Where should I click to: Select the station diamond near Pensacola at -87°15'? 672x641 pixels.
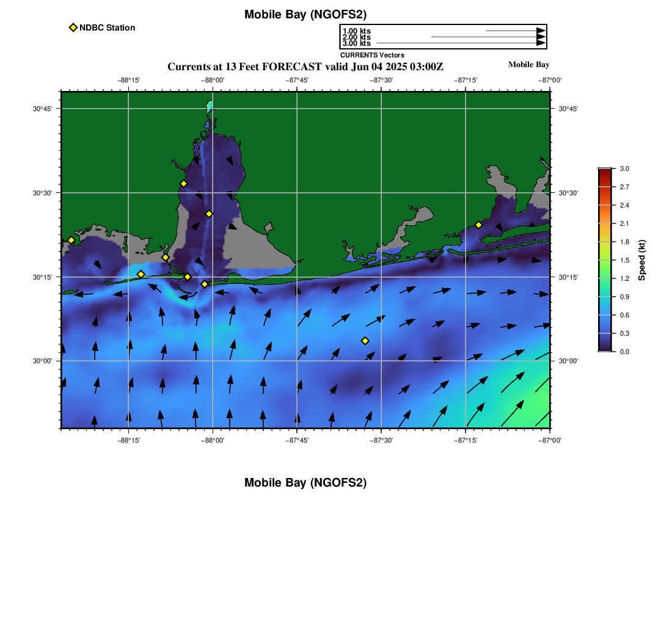[479, 225]
